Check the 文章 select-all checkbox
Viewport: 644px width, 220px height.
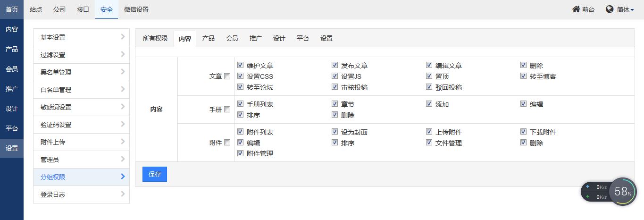(x=227, y=76)
